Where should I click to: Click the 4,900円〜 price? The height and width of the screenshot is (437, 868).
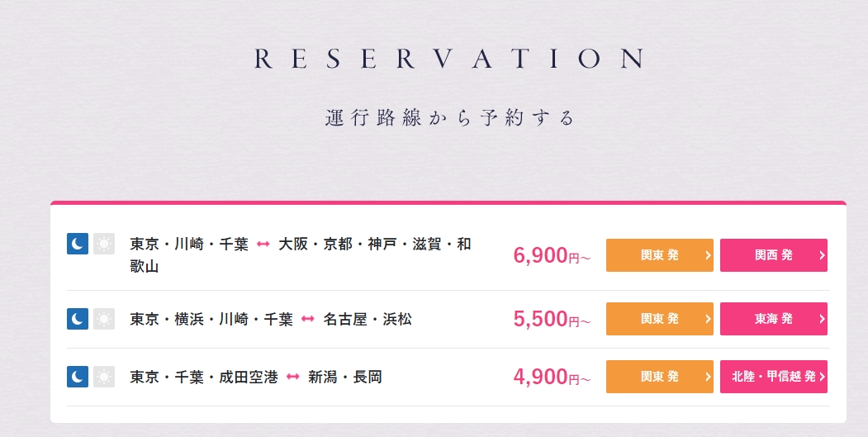(552, 377)
